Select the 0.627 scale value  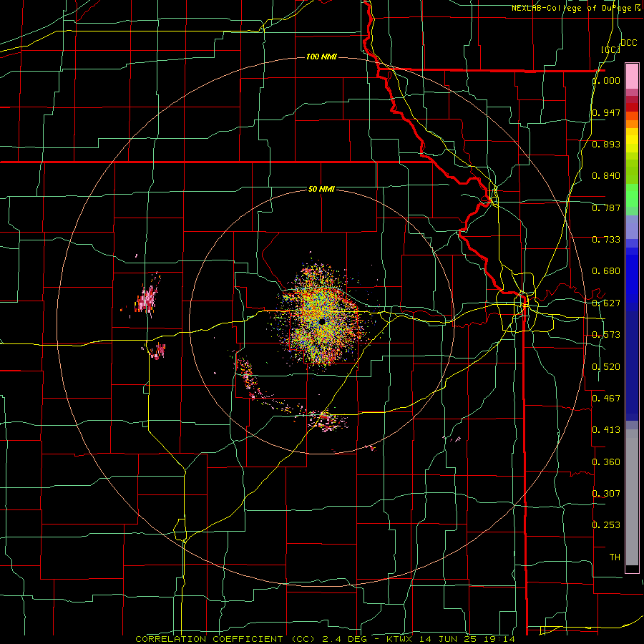pos(606,303)
